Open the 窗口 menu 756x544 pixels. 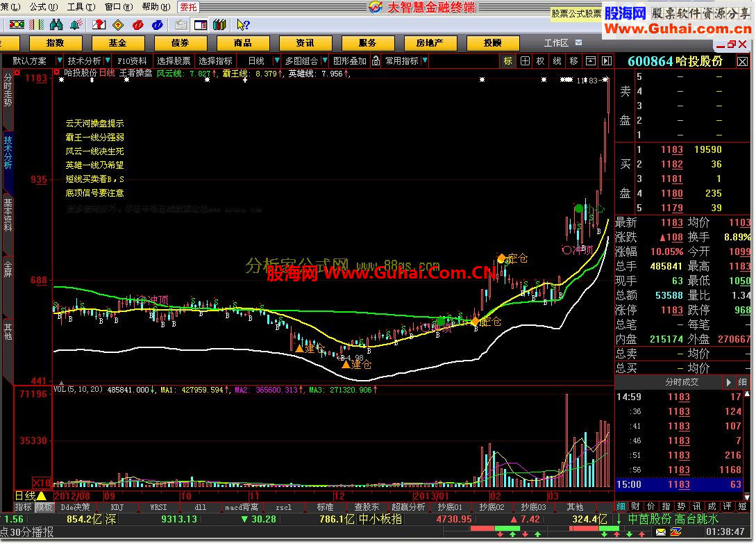click(x=118, y=7)
